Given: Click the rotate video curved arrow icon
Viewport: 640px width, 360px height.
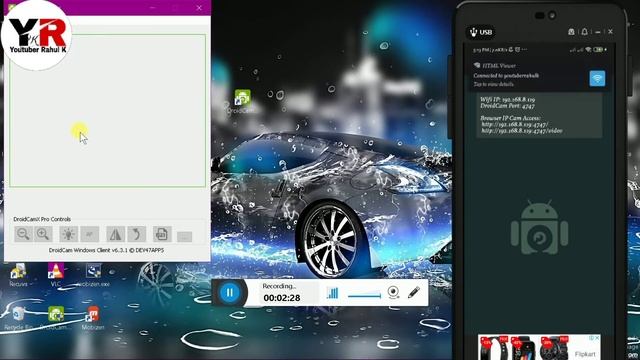Looking at the screenshot, I should [137, 234].
